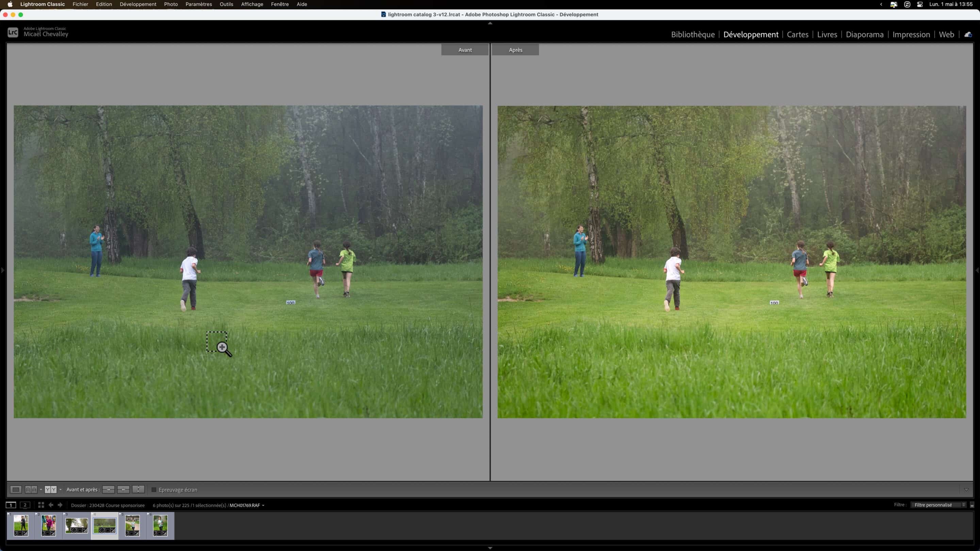Switch to Loupe view mode
980x551 pixels.
16,489
